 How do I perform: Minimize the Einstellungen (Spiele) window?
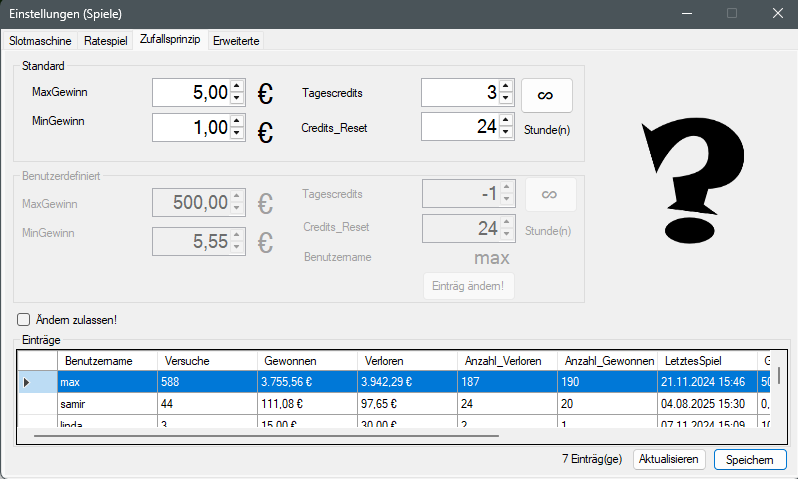pos(687,14)
